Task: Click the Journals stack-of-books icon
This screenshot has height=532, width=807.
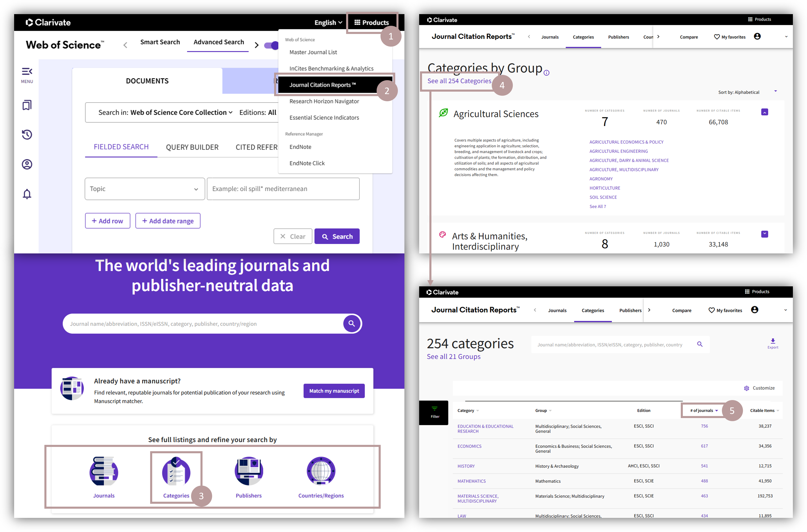Action: (104, 471)
